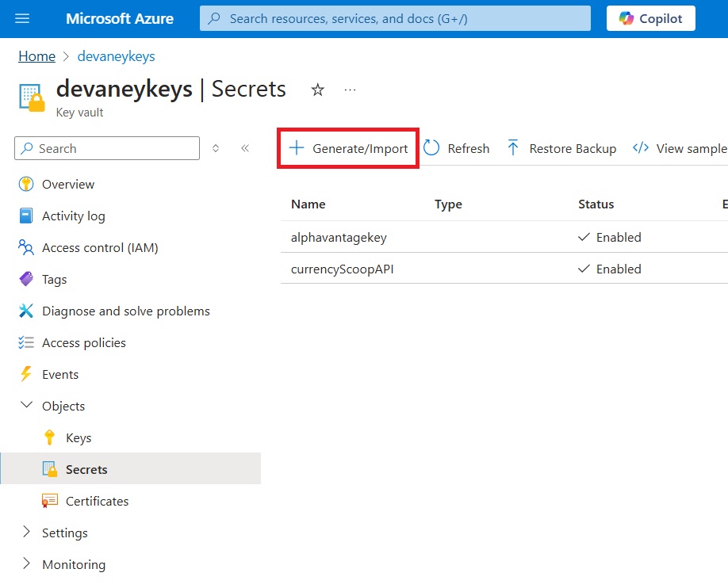Open the currencyScoopAPI secret

click(x=342, y=269)
